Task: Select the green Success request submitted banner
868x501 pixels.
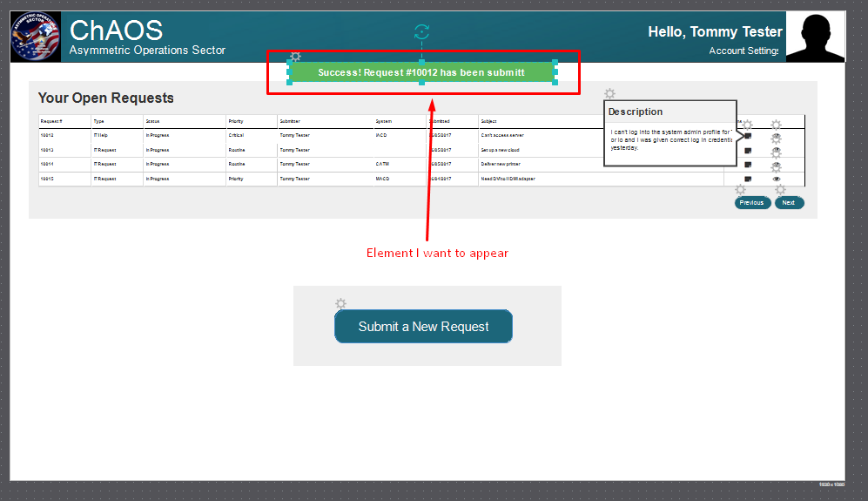Action: click(422, 72)
